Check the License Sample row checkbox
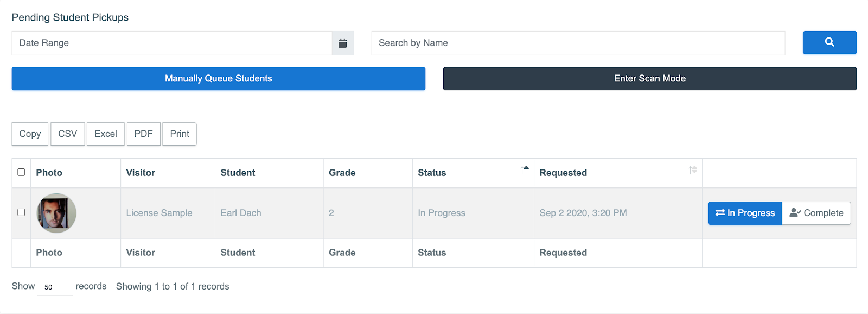 pyautogui.click(x=21, y=212)
